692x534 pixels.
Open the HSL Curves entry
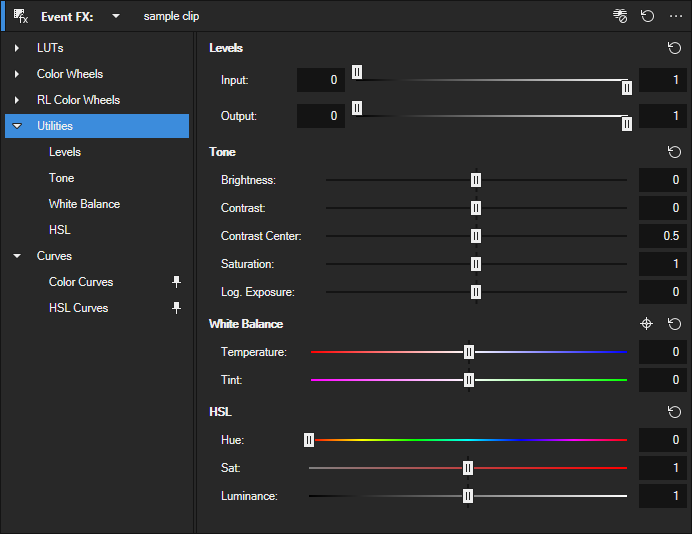coord(78,308)
